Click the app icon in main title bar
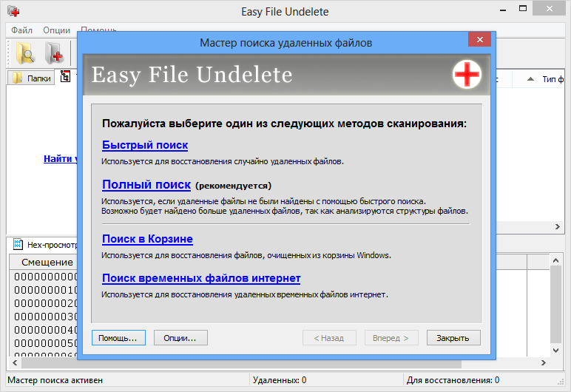The image size is (571, 392). pos(13,11)
